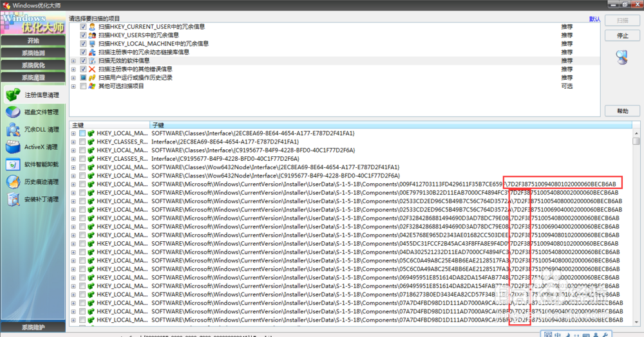644x337 pixels.
Task: Click the HKEY_CURRENT_USER scan item icon
Action: pyautogui.click(x=92, y=26)
